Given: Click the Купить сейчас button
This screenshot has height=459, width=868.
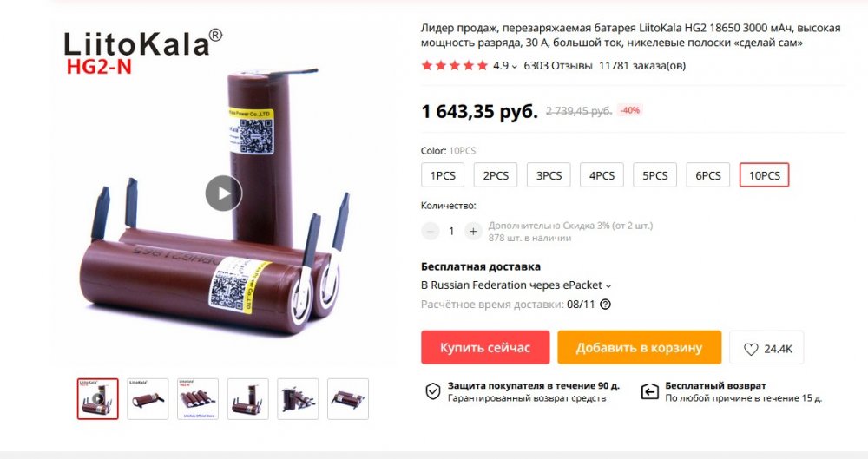Looking at the screenshot, I should tap(485, 348).
